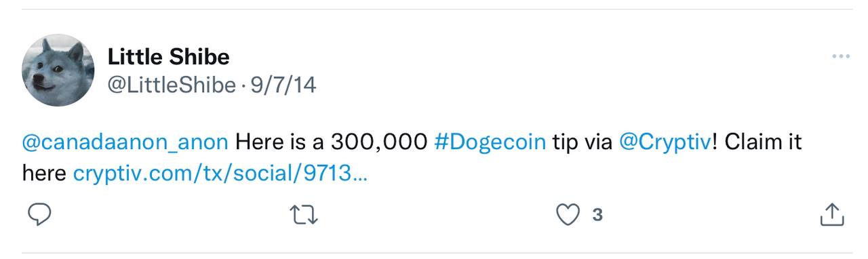Open the tweet via its 9/7/14 date
The height and width of the screenshot is (259, 868).
[x=283, y=85]
